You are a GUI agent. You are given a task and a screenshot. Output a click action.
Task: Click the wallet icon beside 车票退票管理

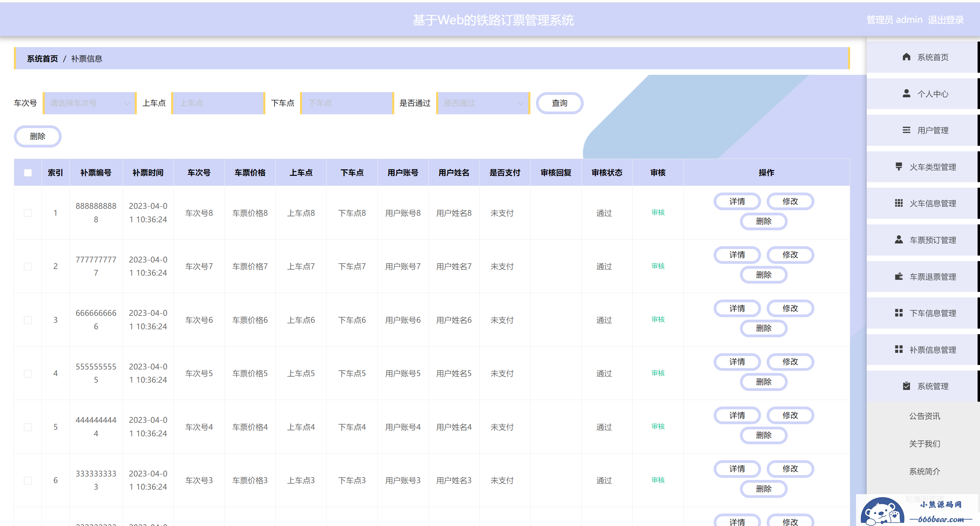[899, 276]
